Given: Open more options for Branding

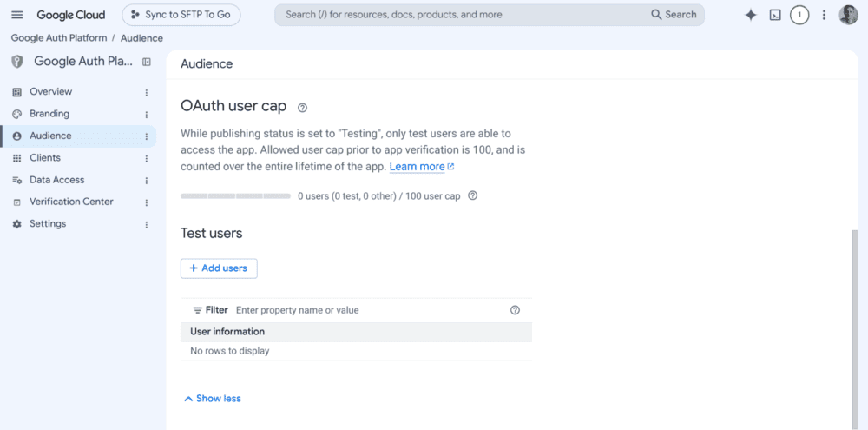Looking at the screenshot, I should (147, 115).
